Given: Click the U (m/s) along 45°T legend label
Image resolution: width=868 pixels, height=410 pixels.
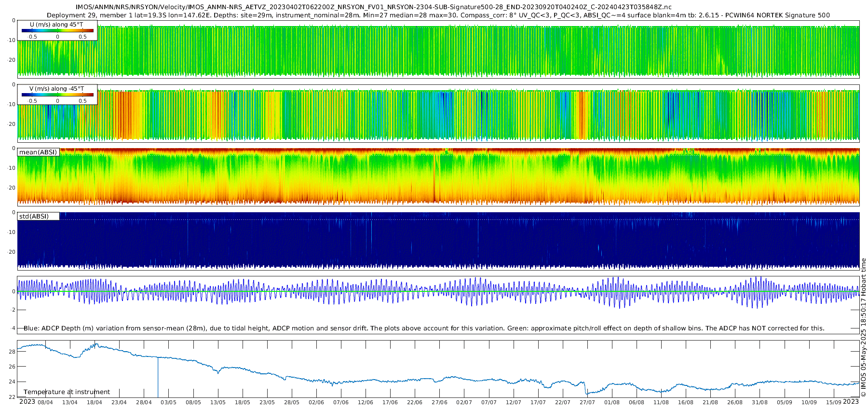Looking at the screenshot, I should pyautogui.click(x=56, y=25).
